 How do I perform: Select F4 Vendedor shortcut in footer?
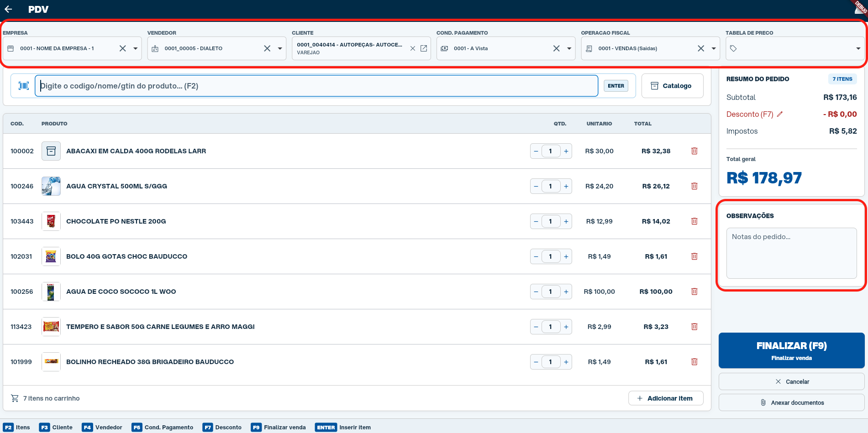coord(102,428)
